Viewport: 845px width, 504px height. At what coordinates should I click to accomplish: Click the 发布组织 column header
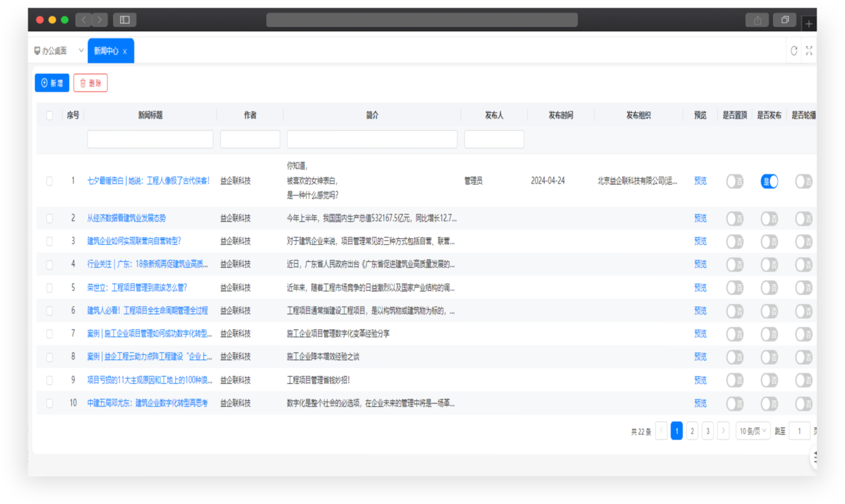[639, 115]
